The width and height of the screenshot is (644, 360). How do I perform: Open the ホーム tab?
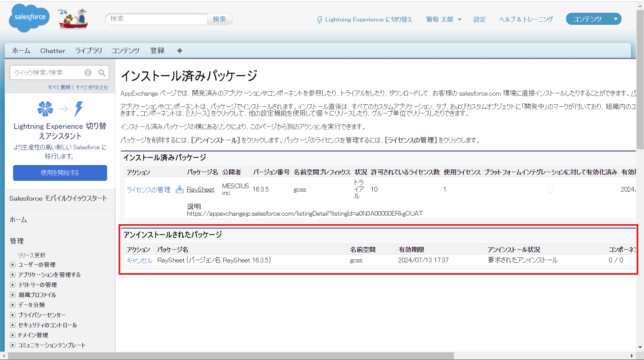pos(21,51)
